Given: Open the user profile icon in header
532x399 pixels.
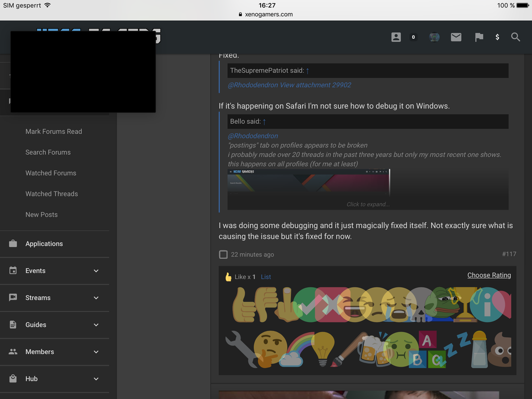Looking at the screenshot, I should [396, 37].
